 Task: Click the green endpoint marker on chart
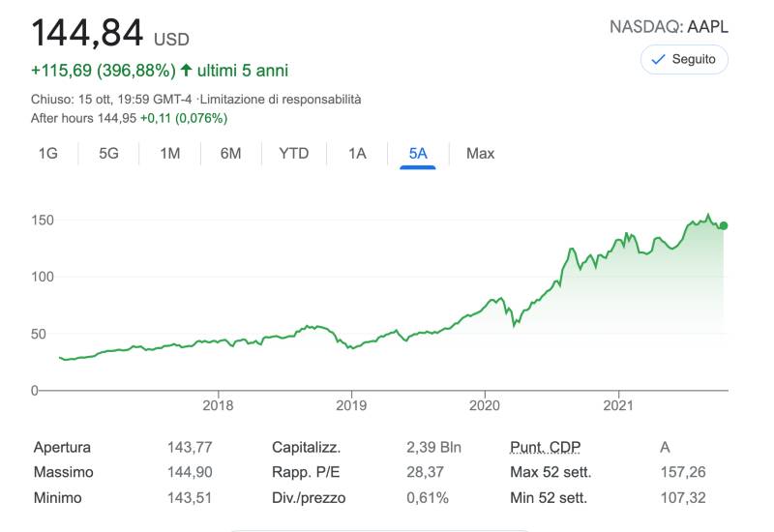click(x=723, y=225)
